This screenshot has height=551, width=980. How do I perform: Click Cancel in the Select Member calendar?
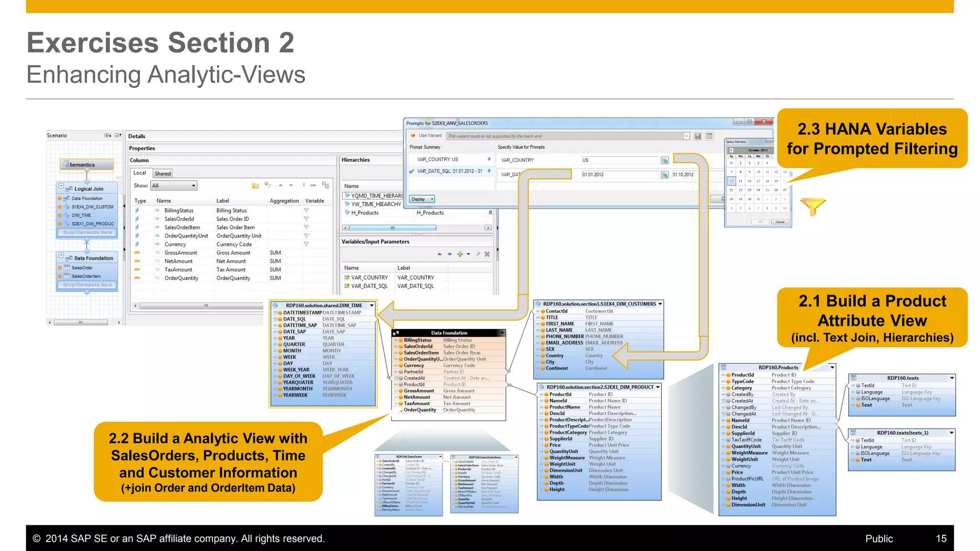click(x=780, y=222)
